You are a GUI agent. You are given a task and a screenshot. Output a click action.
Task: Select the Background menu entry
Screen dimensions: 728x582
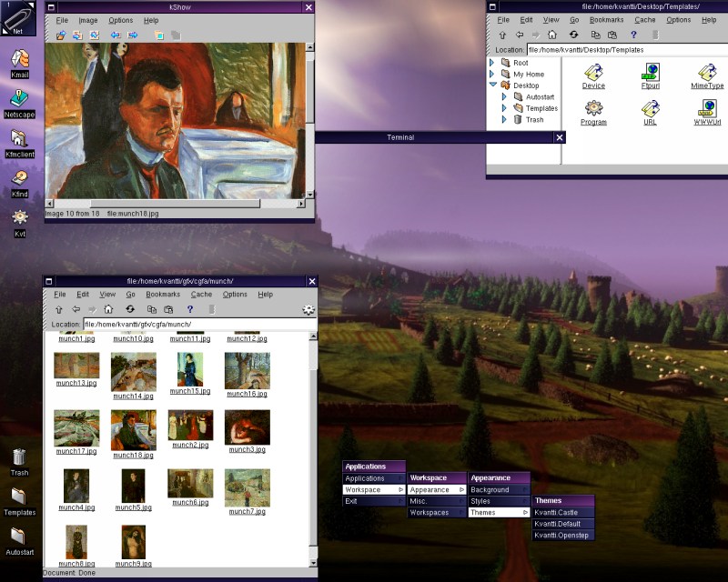point(499,489)
